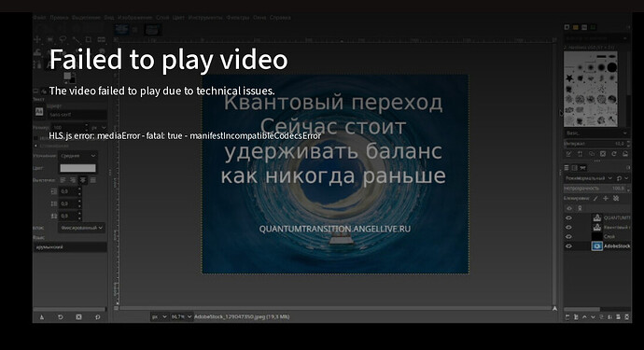Justify text right
Image resolution: width=644 pixels, height=350 pixels.
73,180
